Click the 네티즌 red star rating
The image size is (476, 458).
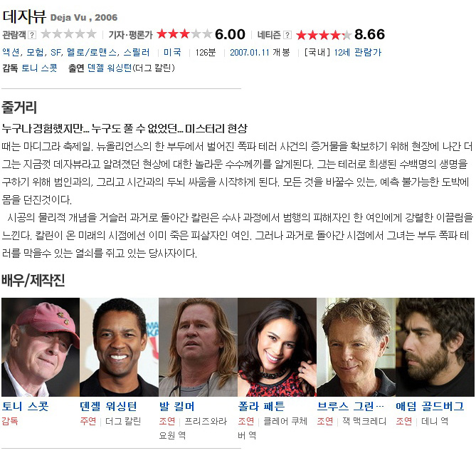pos(324,35)
